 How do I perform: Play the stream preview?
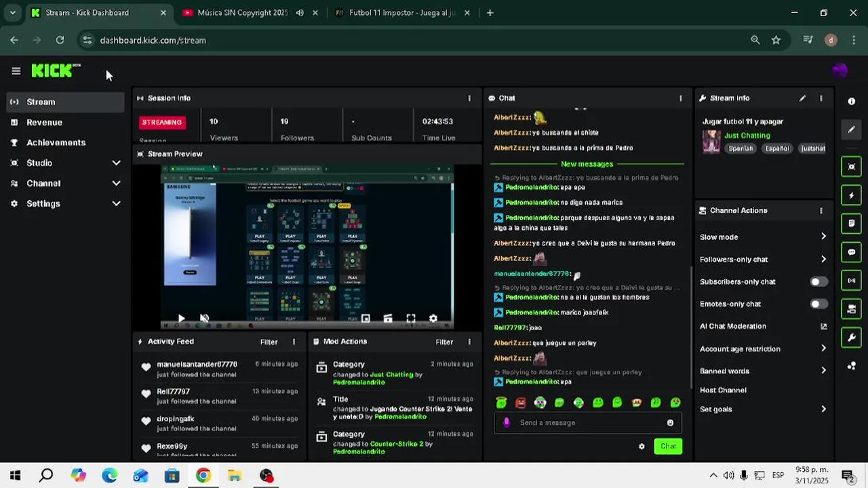181,319
